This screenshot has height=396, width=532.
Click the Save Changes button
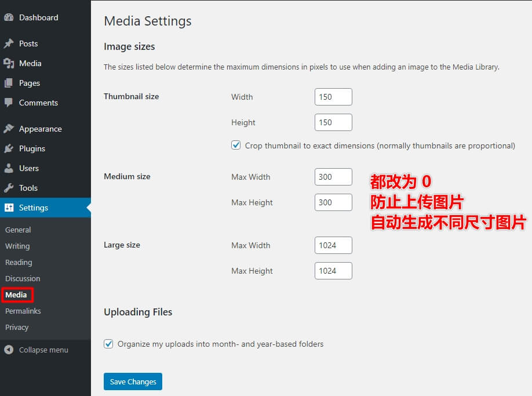(x=133, y=382)
